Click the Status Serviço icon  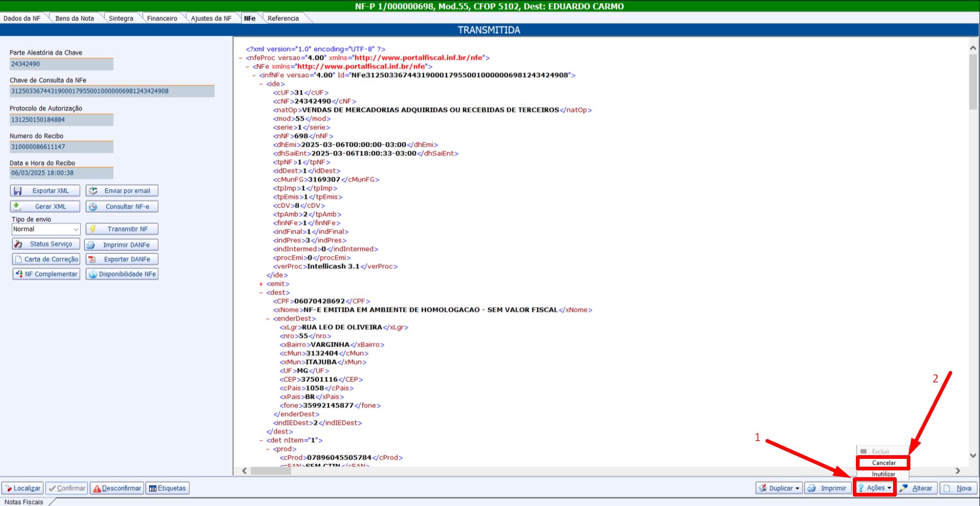click(x=19, y=244)
